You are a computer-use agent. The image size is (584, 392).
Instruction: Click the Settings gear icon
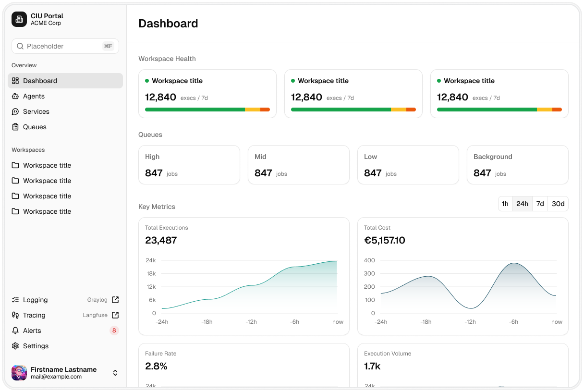15,346
